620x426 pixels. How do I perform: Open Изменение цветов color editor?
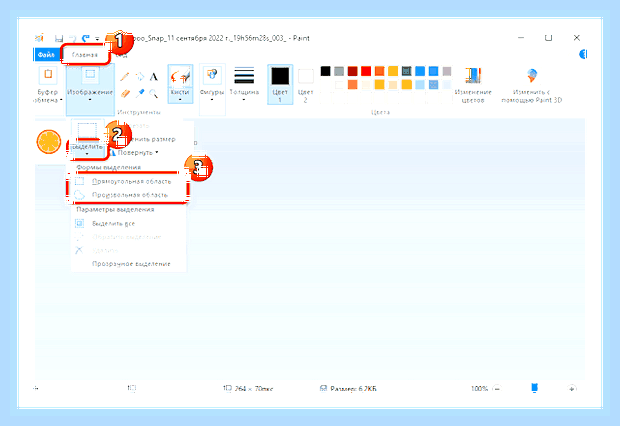pyautogui.click(x=473, y=85)
